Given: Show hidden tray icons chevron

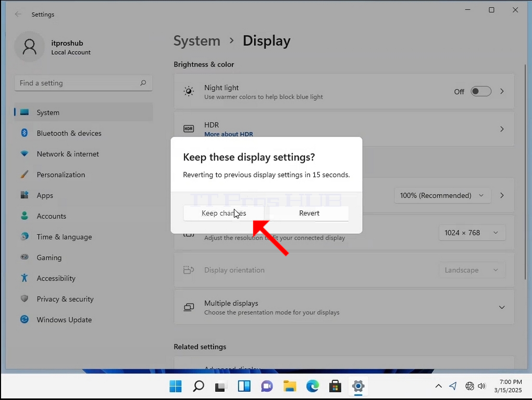Looking at the screenshot, I should pos(438,386).
